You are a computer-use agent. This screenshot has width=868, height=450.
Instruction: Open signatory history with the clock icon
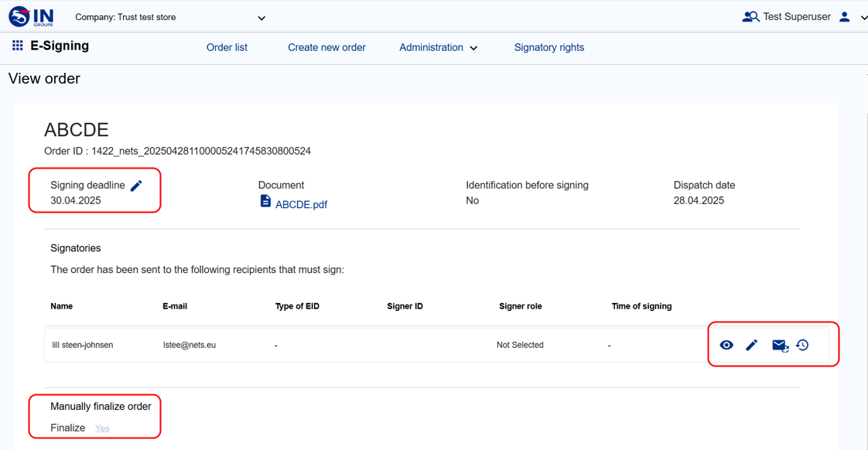tap(802, 345)
